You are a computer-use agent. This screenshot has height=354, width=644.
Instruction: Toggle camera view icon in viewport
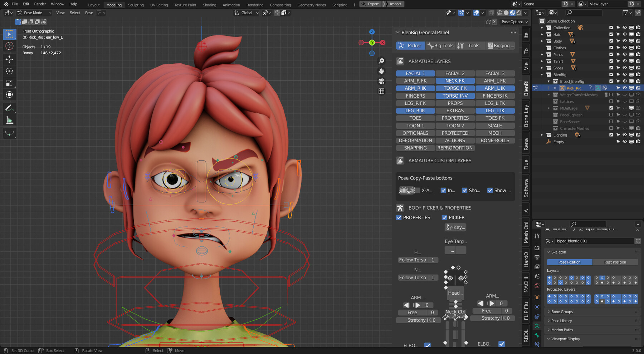pyautogui.click(x=381, y=81)
